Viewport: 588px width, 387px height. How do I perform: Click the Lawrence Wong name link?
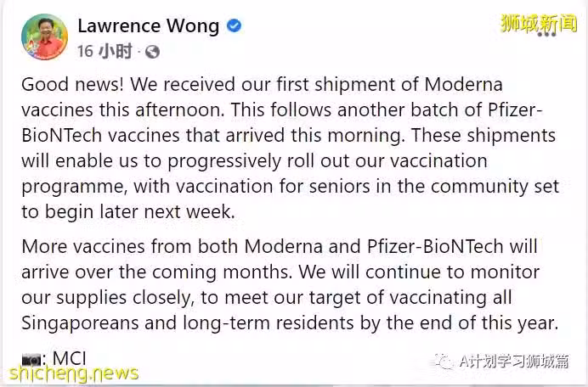tap(149, 26)
